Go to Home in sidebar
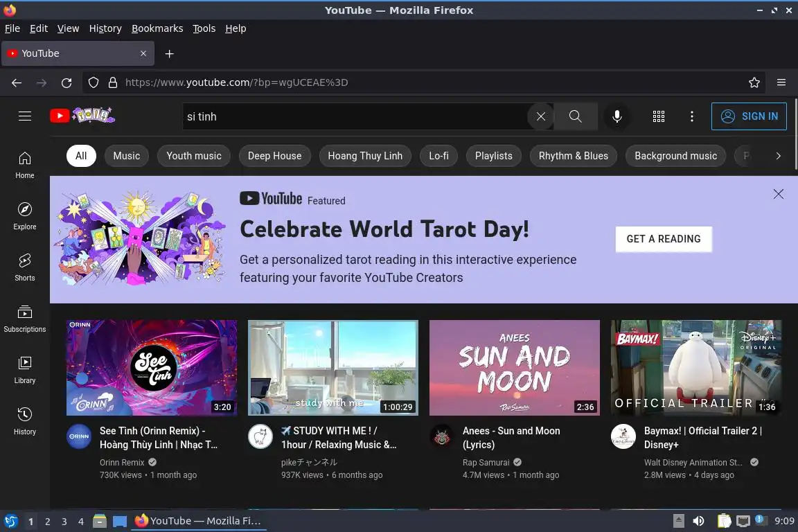 (24, 165)
